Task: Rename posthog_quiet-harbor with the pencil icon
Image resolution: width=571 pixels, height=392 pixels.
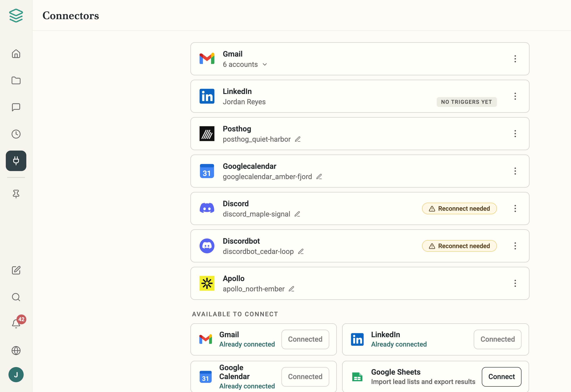Action: click(x=298, y=139)
